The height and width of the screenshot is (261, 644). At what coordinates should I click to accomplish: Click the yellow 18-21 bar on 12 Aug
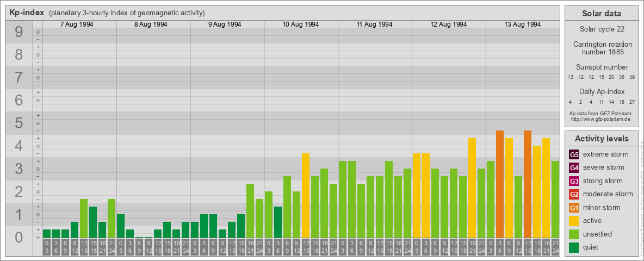[x=472, y=188]
